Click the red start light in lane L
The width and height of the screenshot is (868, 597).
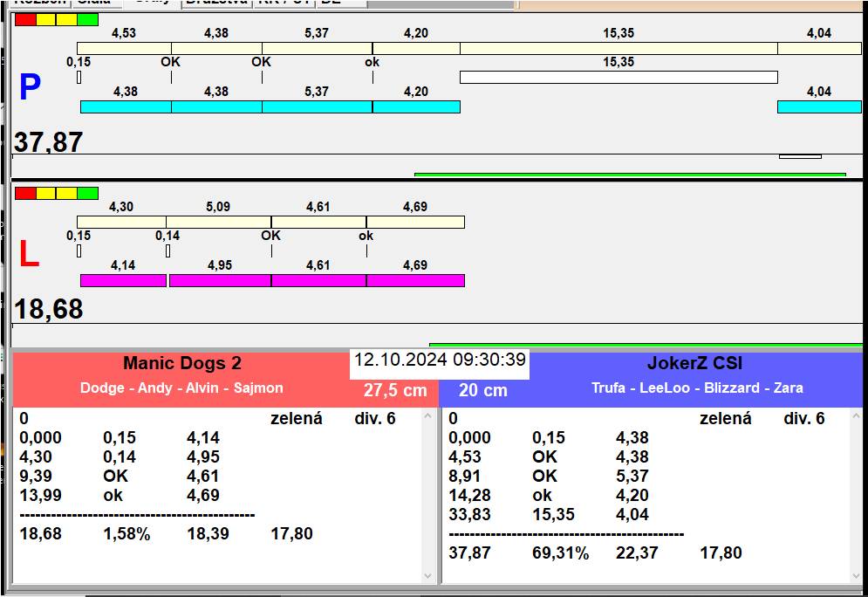[25, 193]
